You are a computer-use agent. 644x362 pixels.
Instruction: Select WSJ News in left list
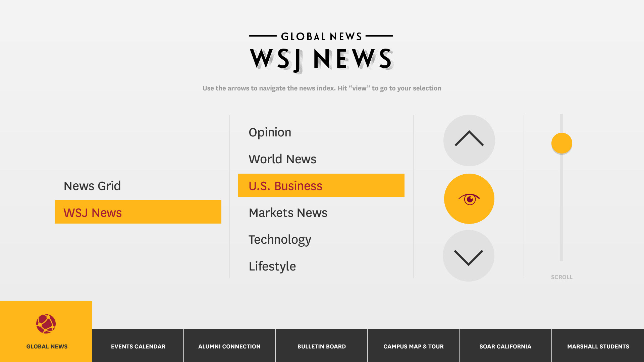(138, 212)
